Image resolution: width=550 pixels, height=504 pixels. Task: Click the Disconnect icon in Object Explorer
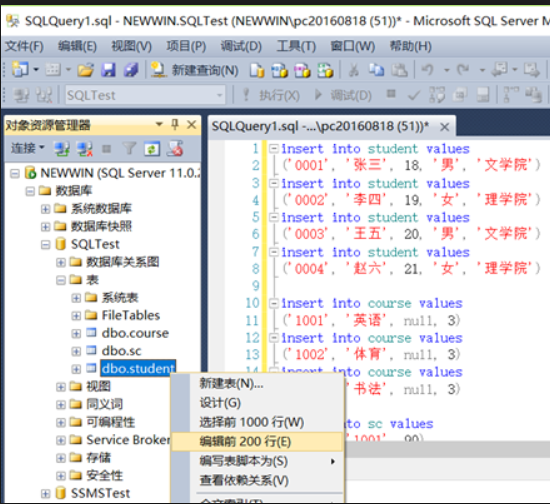click(85, 149)
